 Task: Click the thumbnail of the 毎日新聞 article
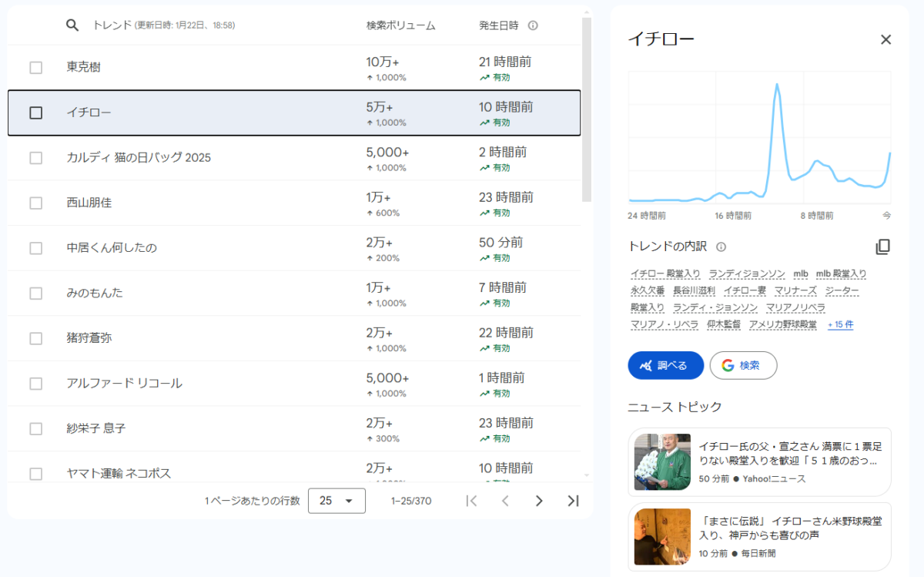coord(662,537)
